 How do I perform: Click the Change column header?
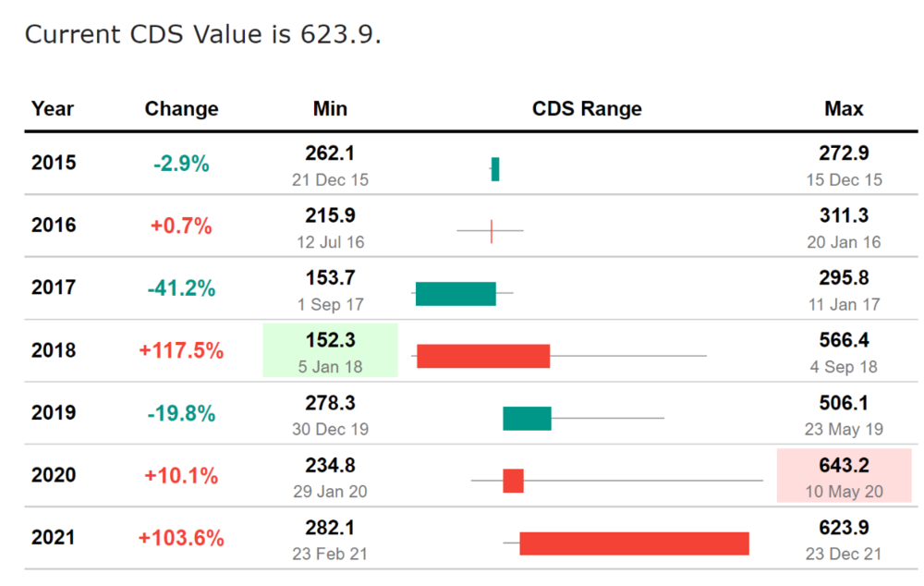pos(181,109)
